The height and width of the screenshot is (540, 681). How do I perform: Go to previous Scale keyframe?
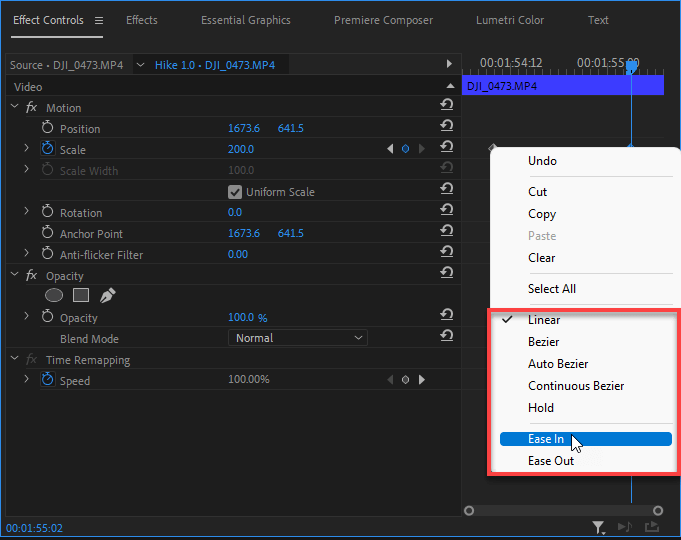tap(390, 149)
